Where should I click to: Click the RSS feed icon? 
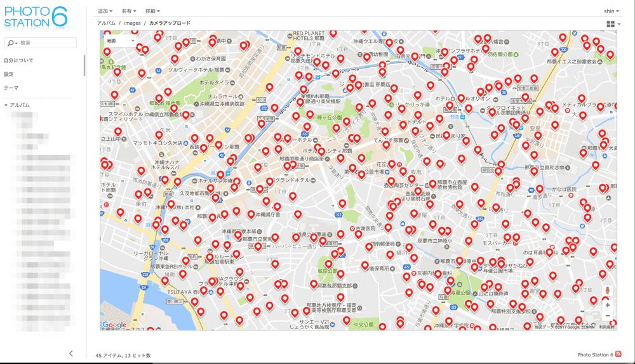tap(618, 354)
